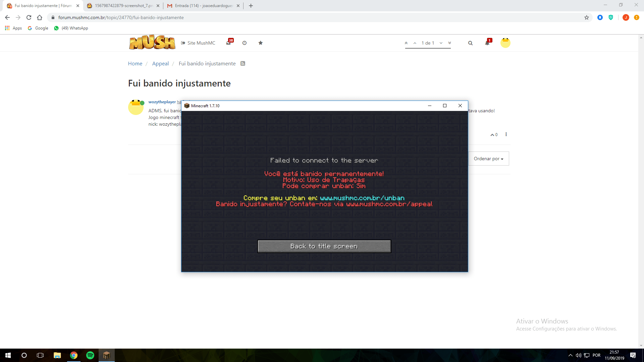Screen dimensions: 644x362
Task: Open Site MushMC link
Action: tap(198, 43)
